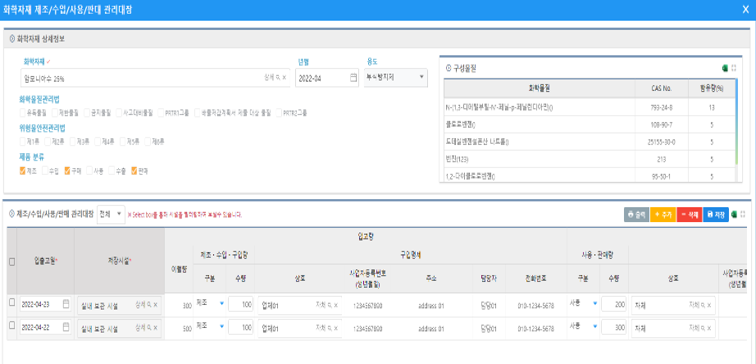Sort by the 화학물질 column header

539,89
